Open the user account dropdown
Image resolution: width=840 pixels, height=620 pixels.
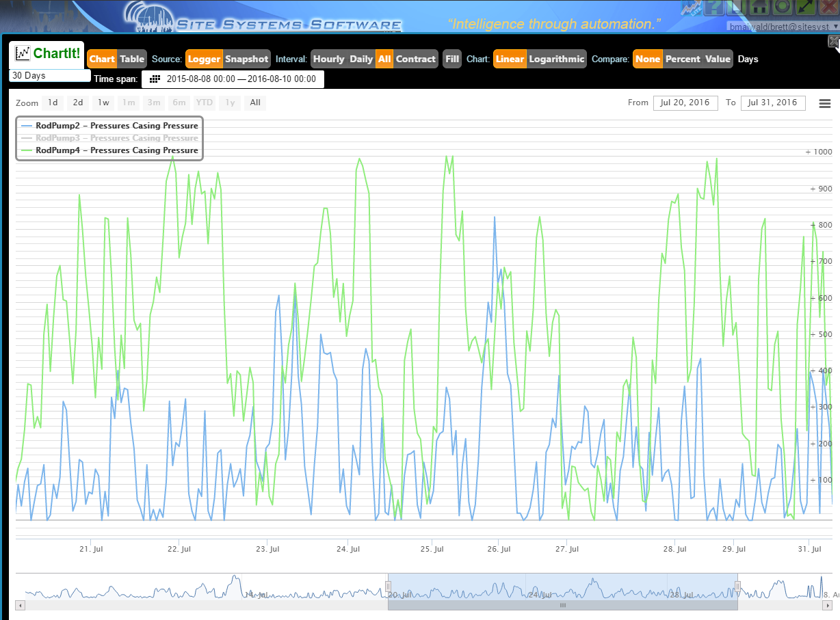coord(782,26)
